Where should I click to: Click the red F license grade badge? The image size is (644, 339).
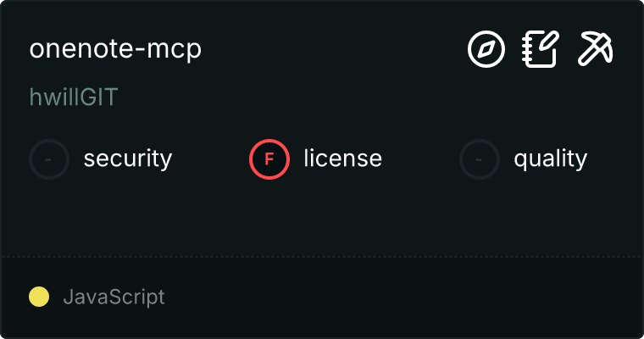point(269,159)
